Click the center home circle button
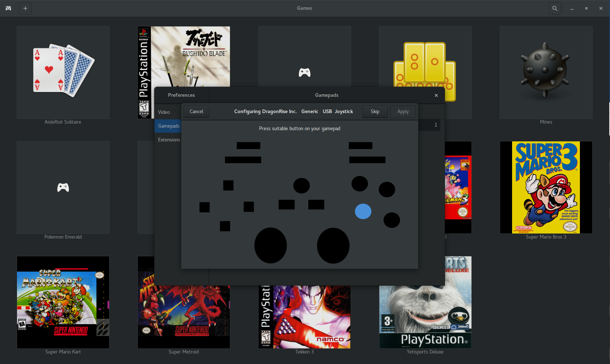This screenshot has width=610, height=364. click(x=301, y=186)
